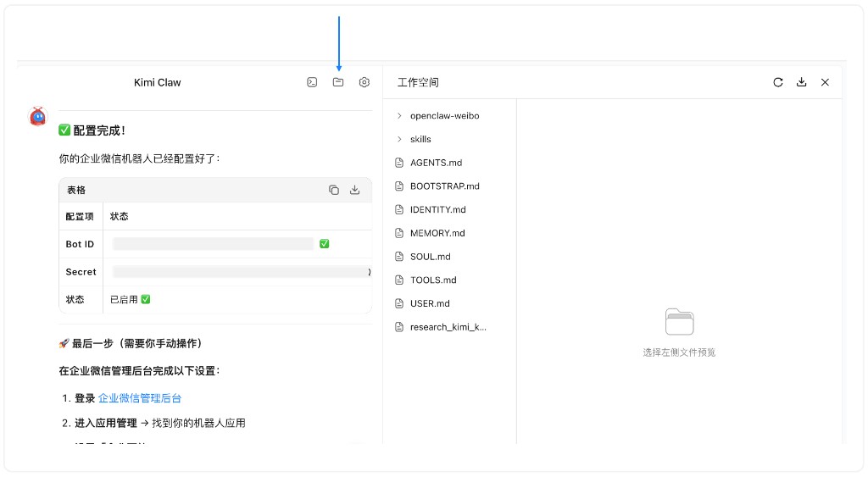Open USER.md file
The height and width of the screenshot is (477, 868).
tap(430, 303)
